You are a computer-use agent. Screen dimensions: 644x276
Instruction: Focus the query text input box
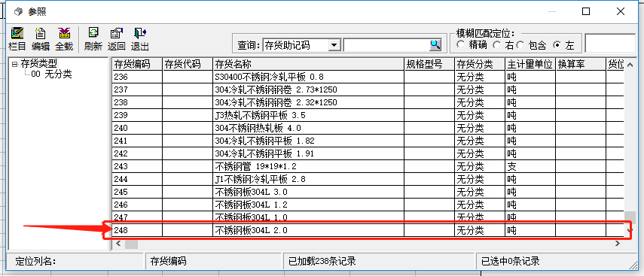click(x=386, y=45)
